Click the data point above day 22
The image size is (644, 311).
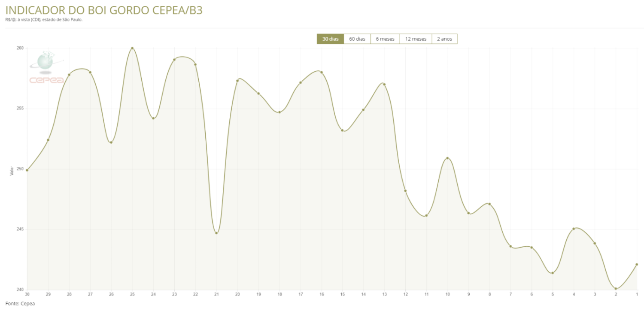(x=195, y=64)
